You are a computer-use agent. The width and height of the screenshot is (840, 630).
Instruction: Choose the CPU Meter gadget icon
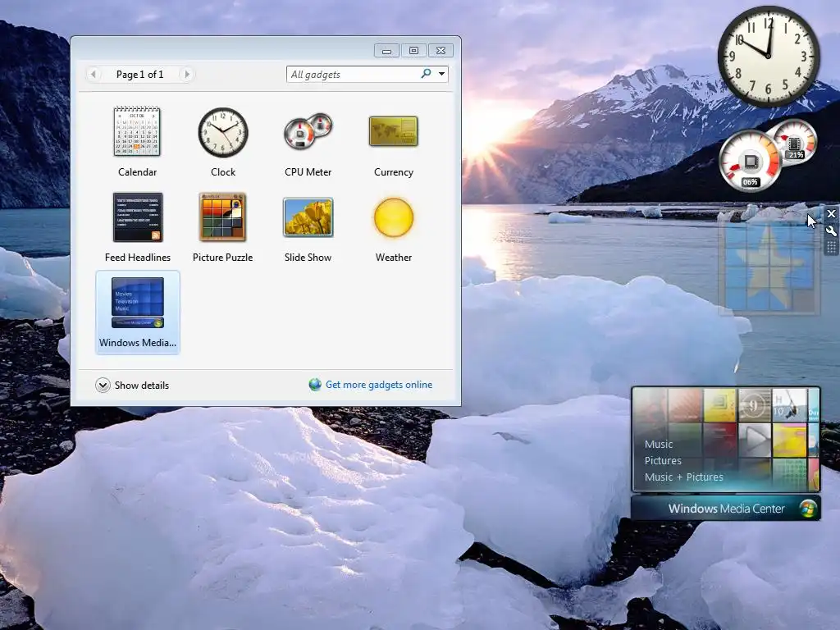pyautogui.click(x=308, y=131)
